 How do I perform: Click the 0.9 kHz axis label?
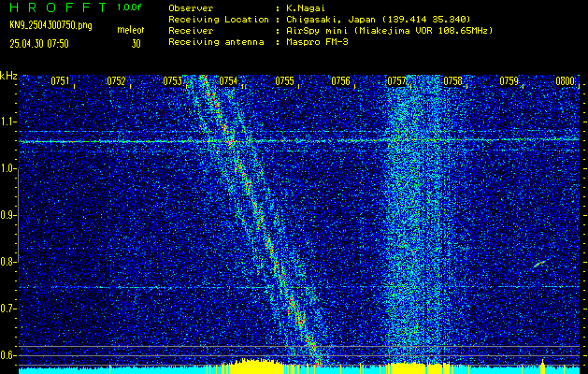pyautogui.click(x=7, y=215)
